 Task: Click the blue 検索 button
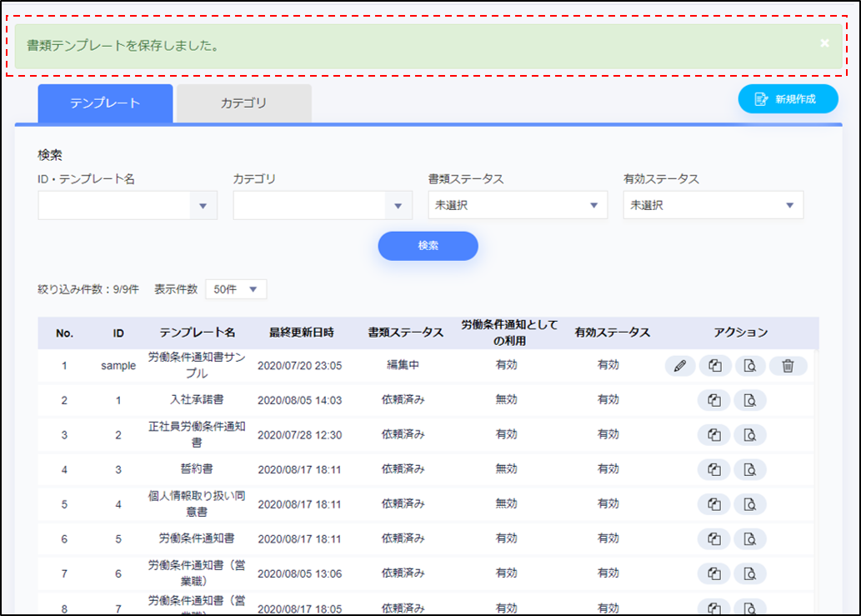(x=428, y=246)
